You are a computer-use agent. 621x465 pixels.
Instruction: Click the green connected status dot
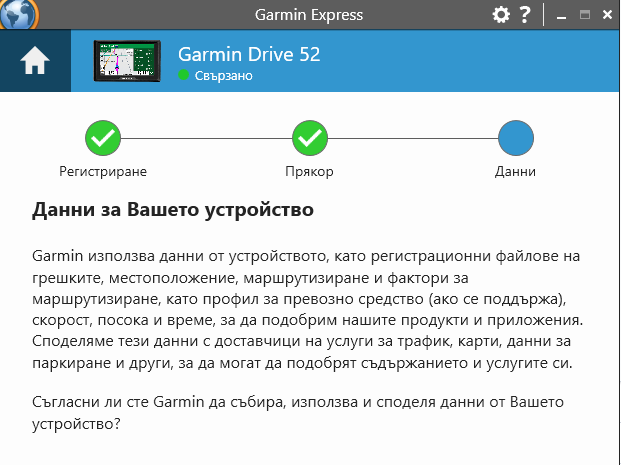point(183,74)
